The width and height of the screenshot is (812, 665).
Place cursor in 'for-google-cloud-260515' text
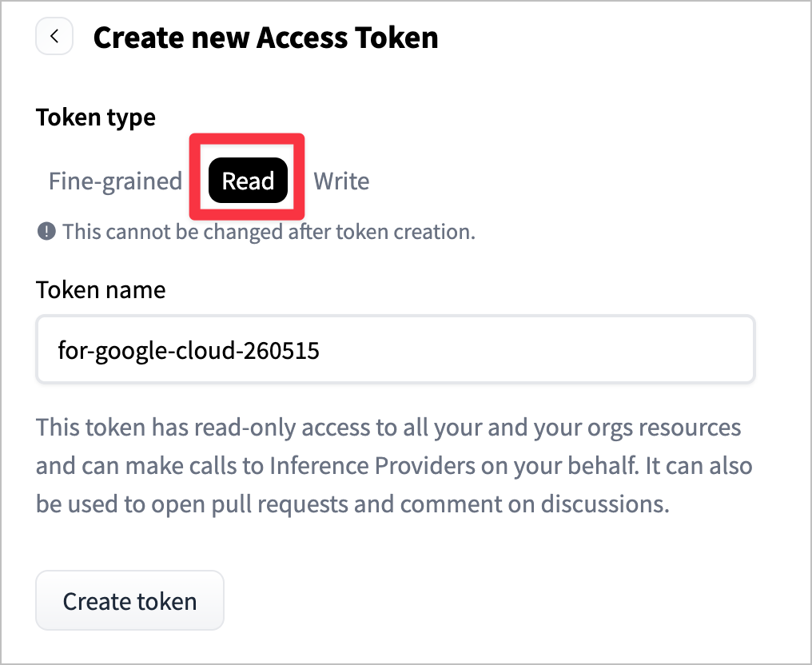(189, 350)
